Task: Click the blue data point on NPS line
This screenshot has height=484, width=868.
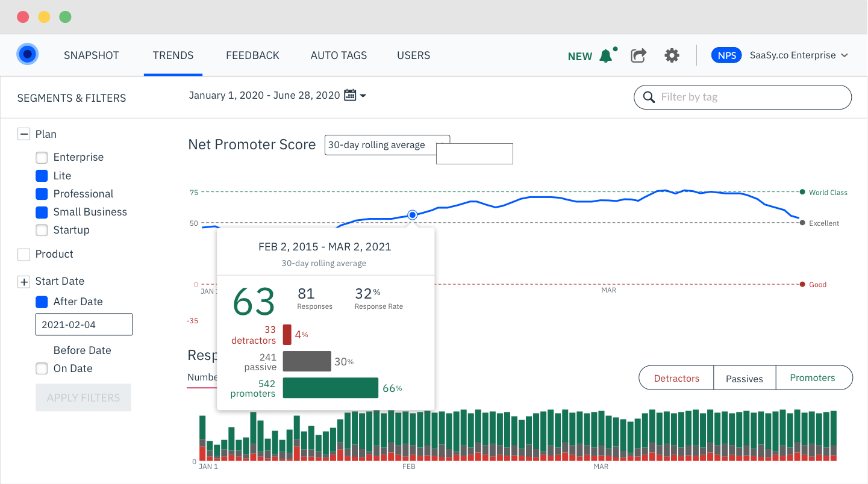Action: pyautogui.click(x=413, y=215)
